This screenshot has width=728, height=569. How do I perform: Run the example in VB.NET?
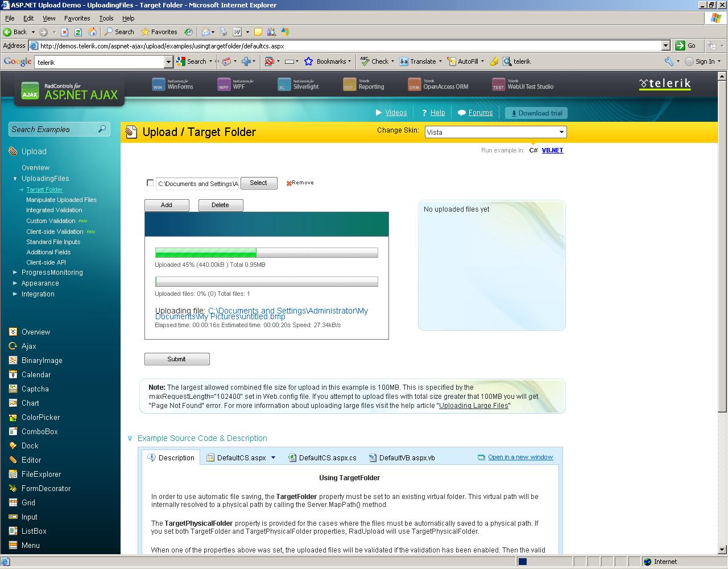[552, 150]
